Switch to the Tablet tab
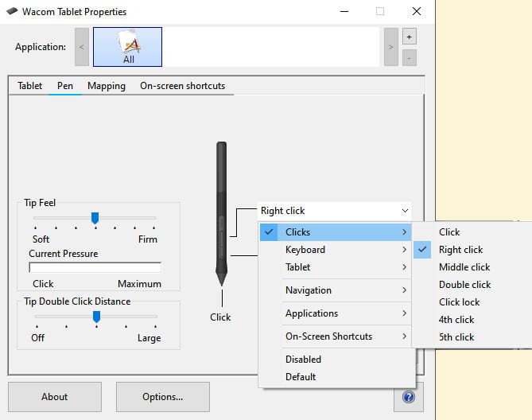Image resolution: width=532 pixels, height=420 pixels. click(30, 86)
